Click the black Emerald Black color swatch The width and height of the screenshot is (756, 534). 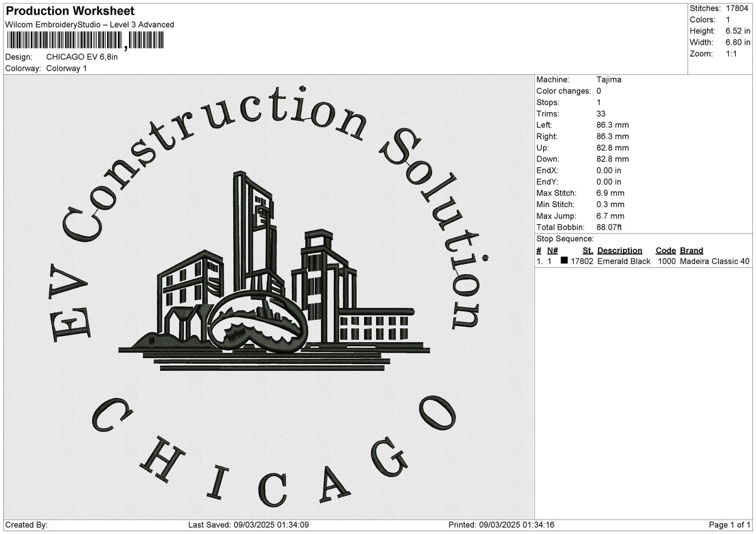click(x=564, y=261)
